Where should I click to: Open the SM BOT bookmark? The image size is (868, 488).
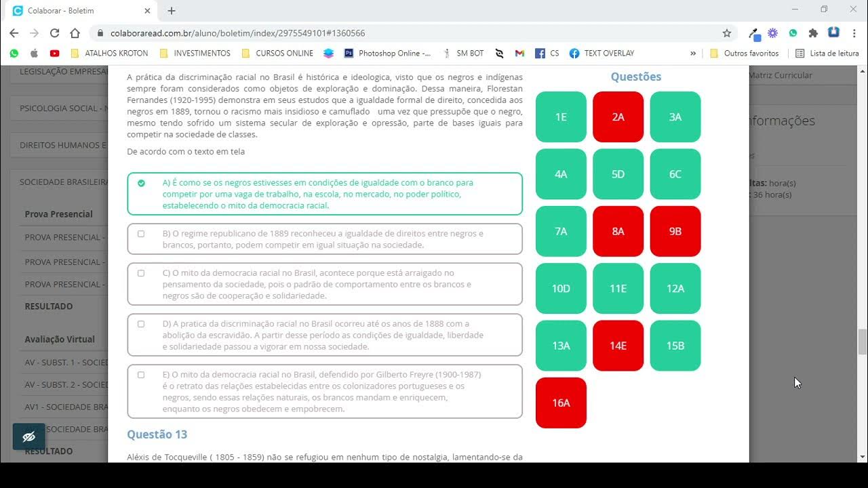pyautogui.click(x=463, y=53)
